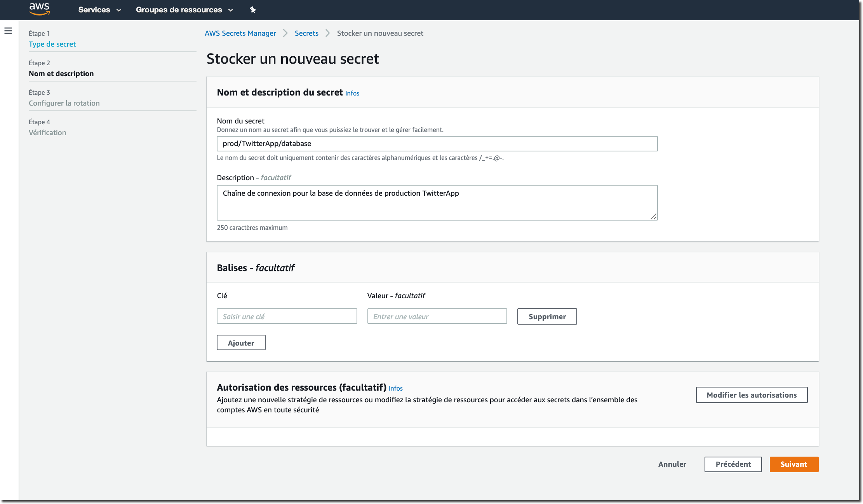This screenshot has width=863, height=504.
Task: Click the AWS logo icon
Action: click(39, 9)
